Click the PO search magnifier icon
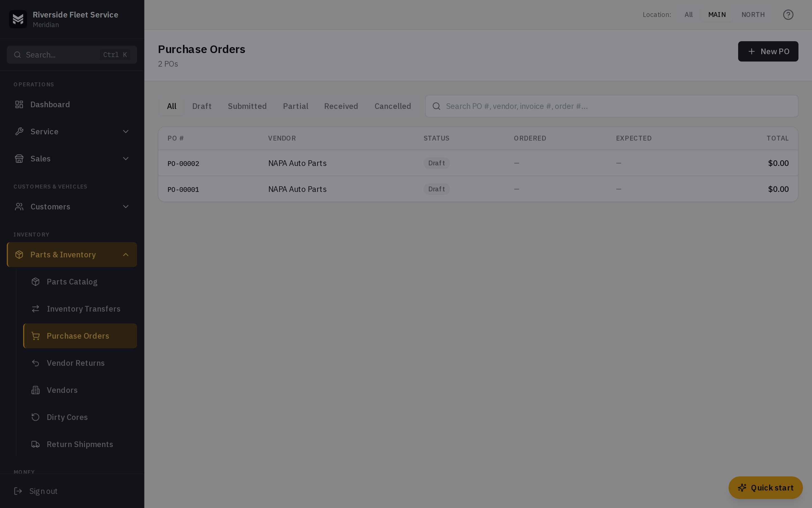812x508 pixels. pos(436,106)
